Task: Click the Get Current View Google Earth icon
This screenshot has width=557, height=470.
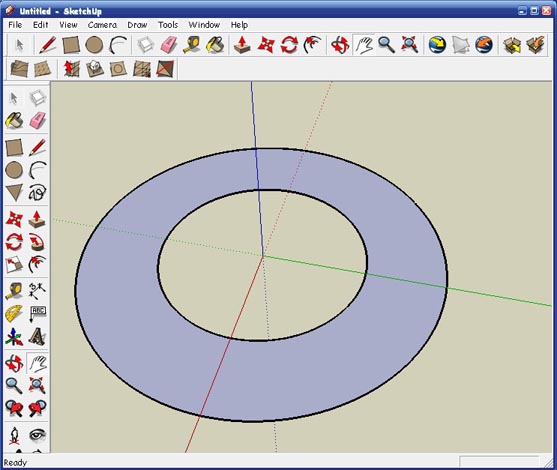Action: click(437, 45)
